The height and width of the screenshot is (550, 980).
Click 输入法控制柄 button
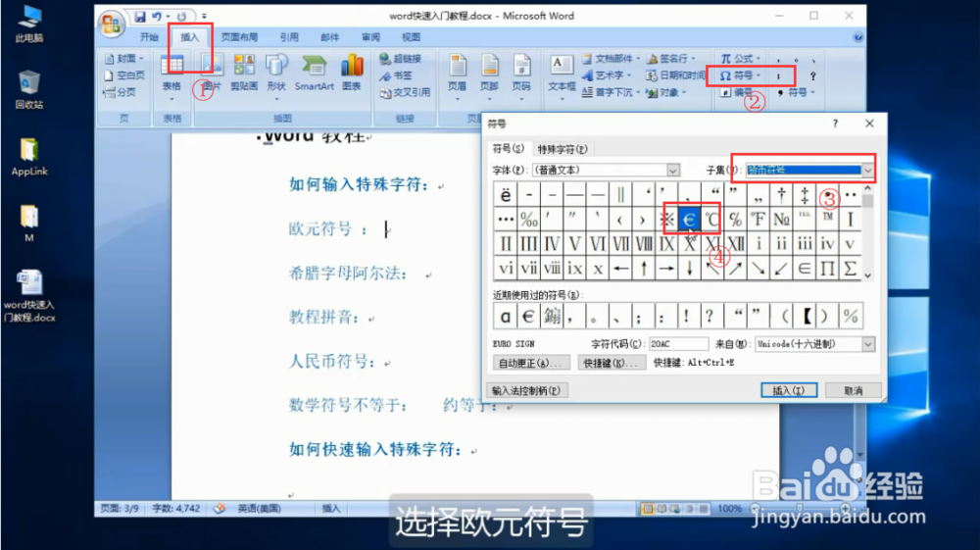click(x=525, y=390)
